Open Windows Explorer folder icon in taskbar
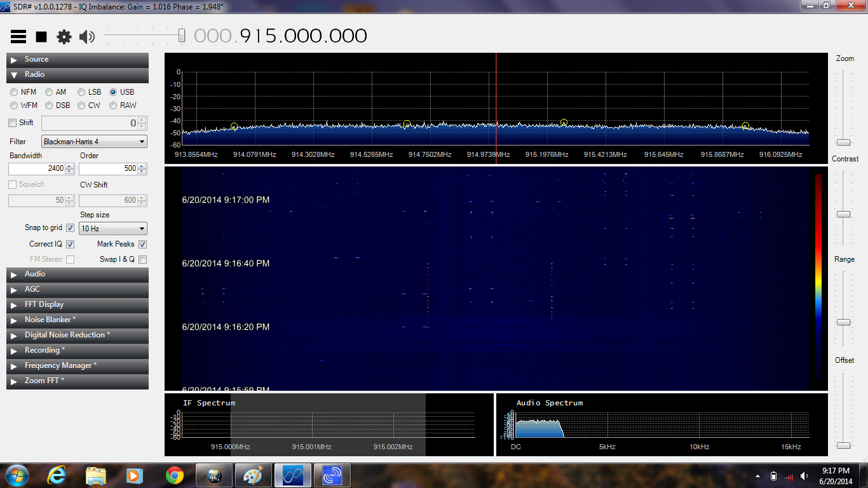The width and height of the screenshot is (868, 488). coord(96,475)
